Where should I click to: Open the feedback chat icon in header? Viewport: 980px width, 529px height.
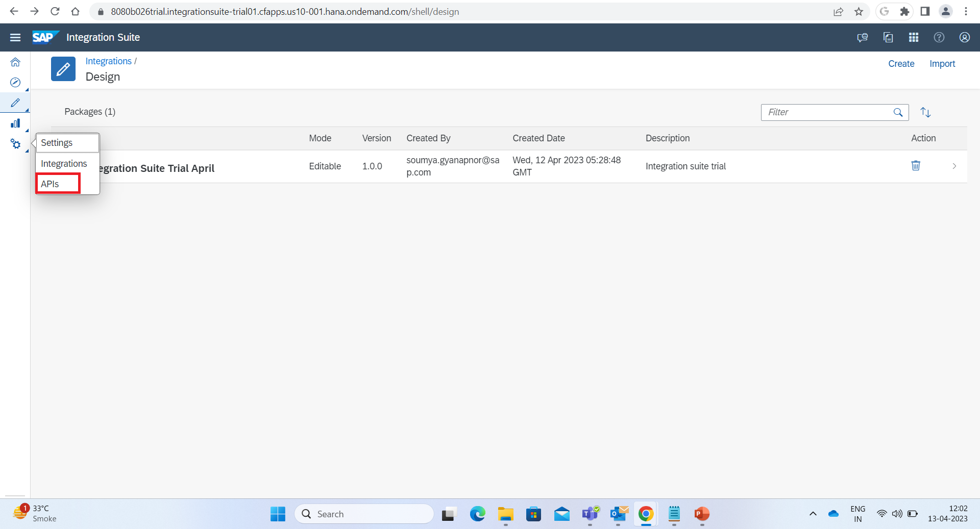863,37
